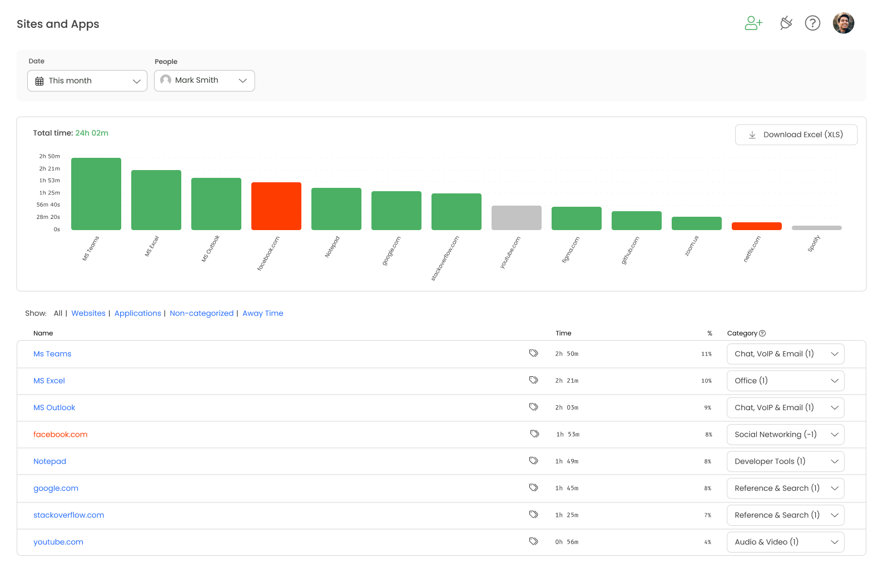883x588 pixels.
Task: Click the Time column header
Action: pyautogui.click(x=563, y=333)
